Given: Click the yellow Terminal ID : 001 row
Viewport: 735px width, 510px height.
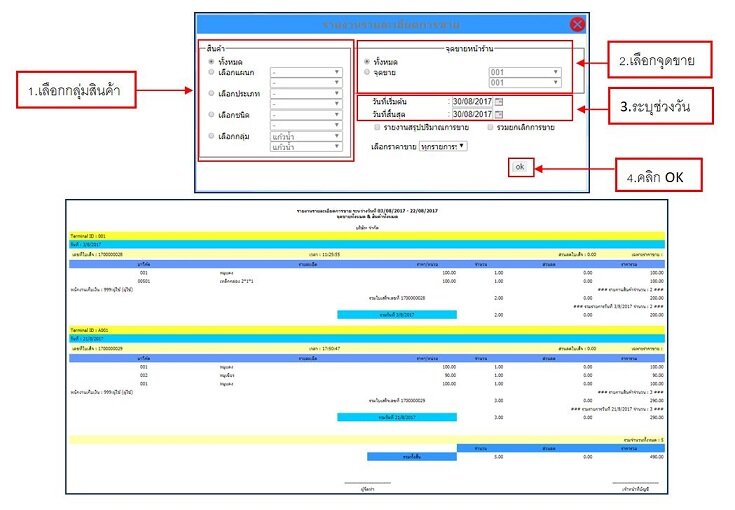Looking at the screenshot, I should (x=367, y=236).
